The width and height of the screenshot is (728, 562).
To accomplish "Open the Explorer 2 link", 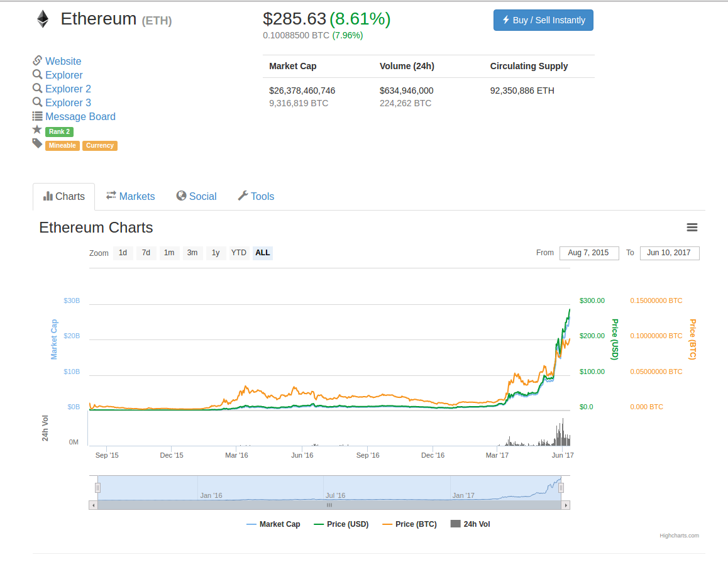I will click(x=68, y=89).
